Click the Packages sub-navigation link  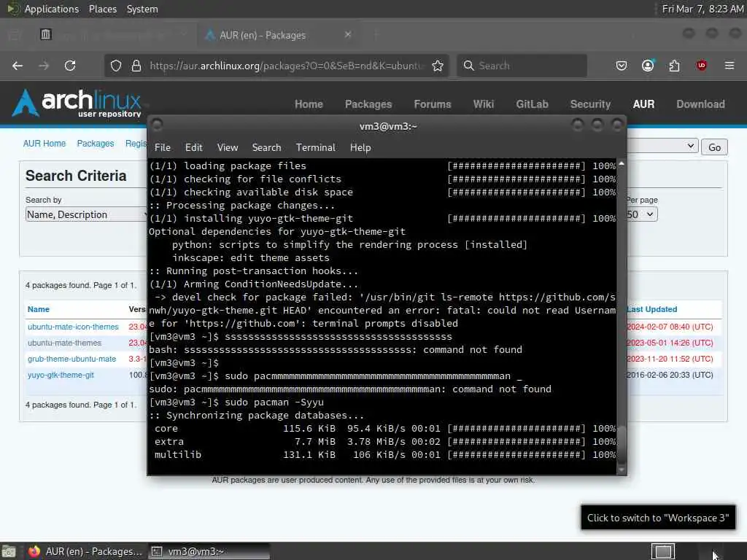(x=96, y=144)
